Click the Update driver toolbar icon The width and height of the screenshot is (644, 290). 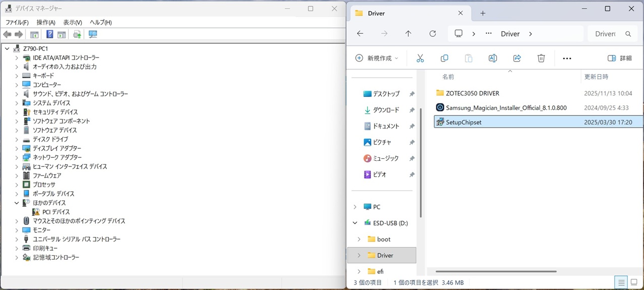pyautogui.click(x=77, y=34)
